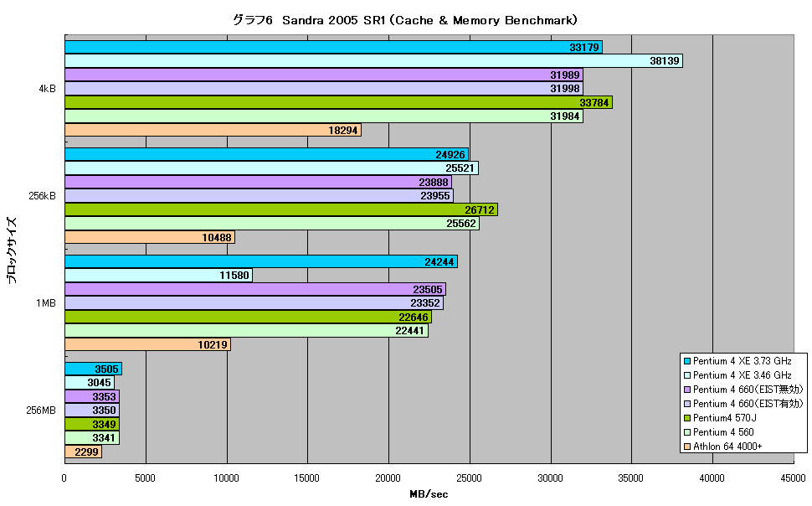Click the Pentium 4 560 legend entry
The image size is (812, 506).
719,432
